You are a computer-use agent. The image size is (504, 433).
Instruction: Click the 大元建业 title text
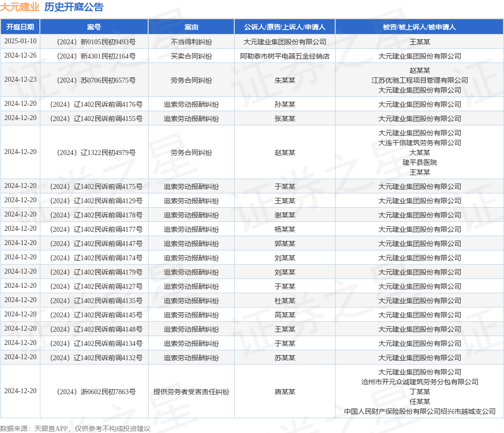tap(20, 7)
